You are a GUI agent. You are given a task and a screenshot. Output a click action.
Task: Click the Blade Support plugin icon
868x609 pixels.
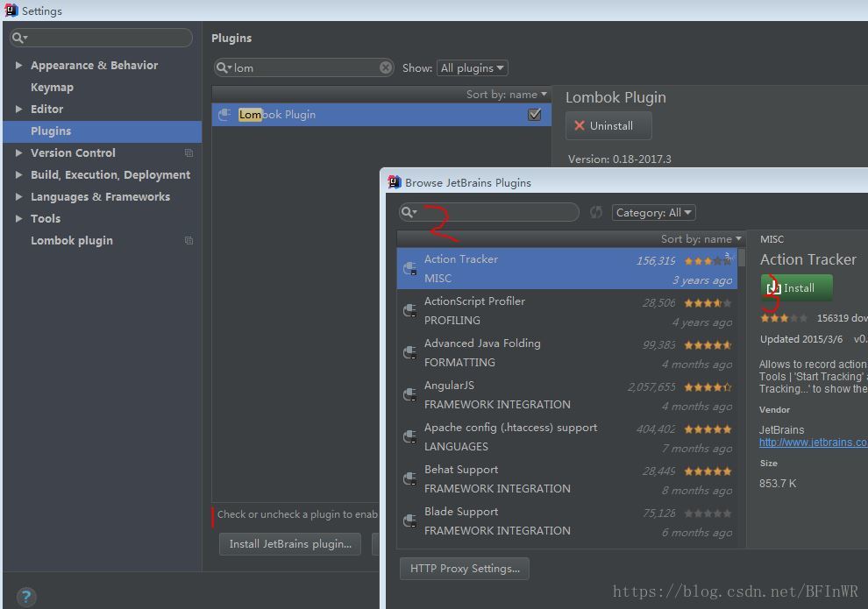[x=410, y=521]
